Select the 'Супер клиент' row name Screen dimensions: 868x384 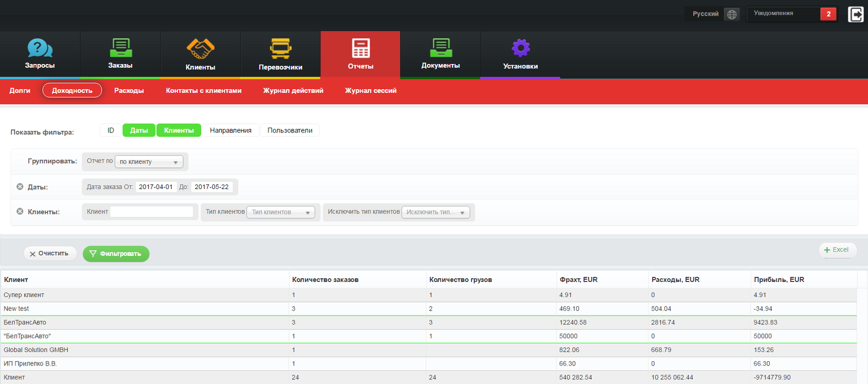click(24, 295)
